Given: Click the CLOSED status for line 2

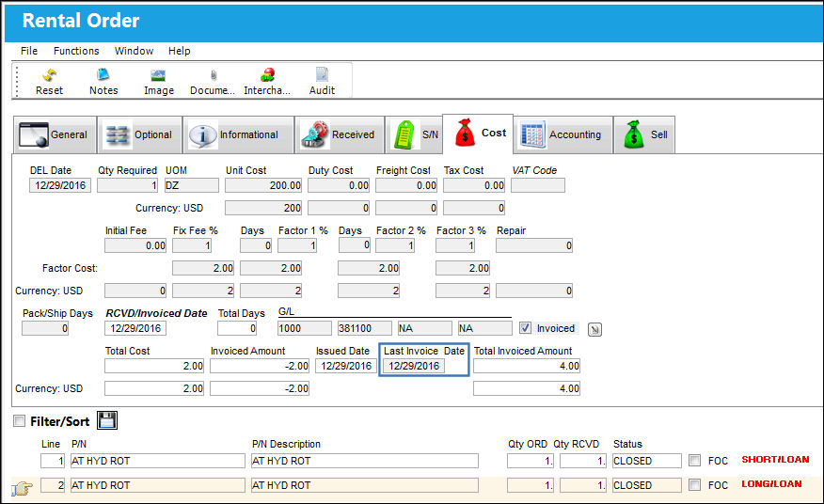Looking at the screenshot, I should (x=647, y=485).
